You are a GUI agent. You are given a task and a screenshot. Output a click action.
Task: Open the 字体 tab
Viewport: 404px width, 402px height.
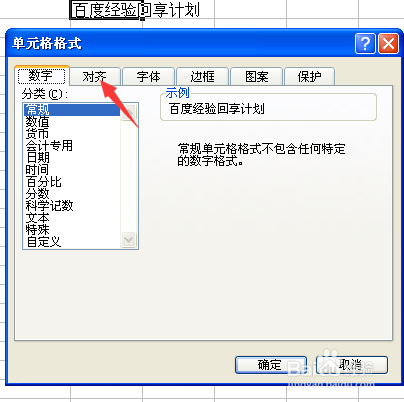[149, 77]
